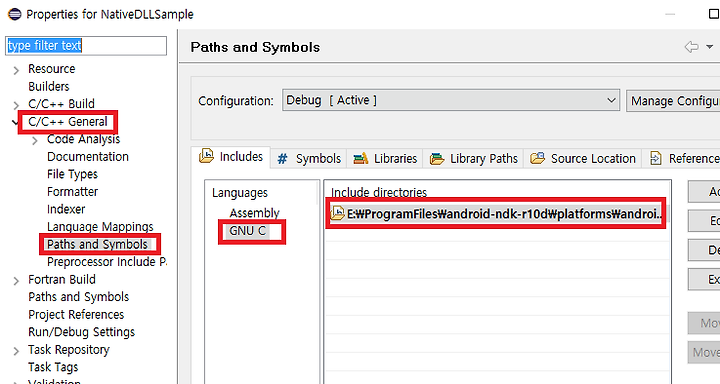The image size is (720, 384).
Task: Open the File Types properties page
Action: [72, 174]
